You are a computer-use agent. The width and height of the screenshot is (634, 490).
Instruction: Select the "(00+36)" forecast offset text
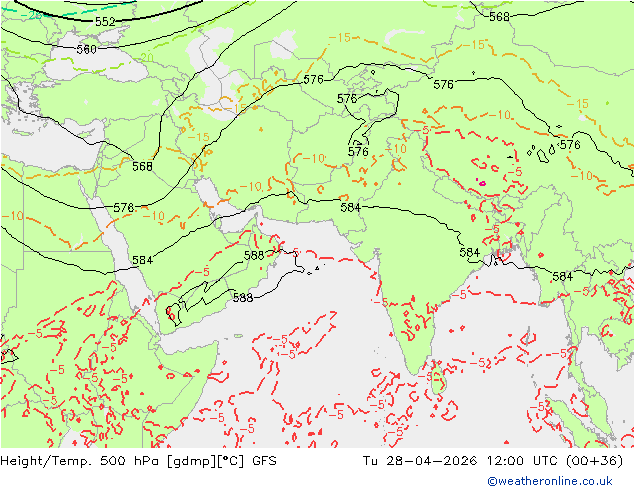pyautogui.click(x=594, y=460)
